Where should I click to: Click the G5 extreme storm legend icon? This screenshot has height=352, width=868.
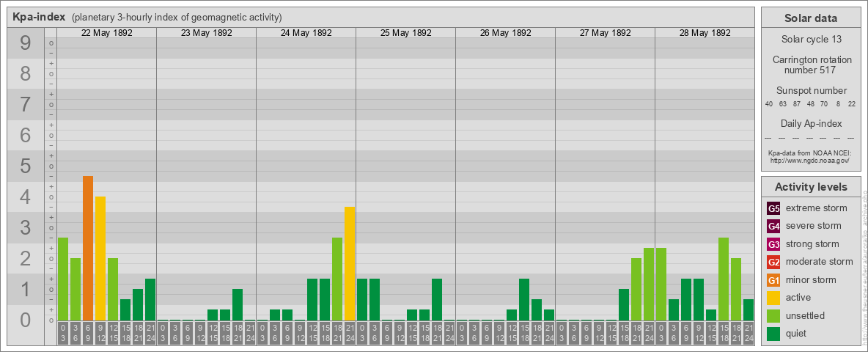[x=773, y=209]
